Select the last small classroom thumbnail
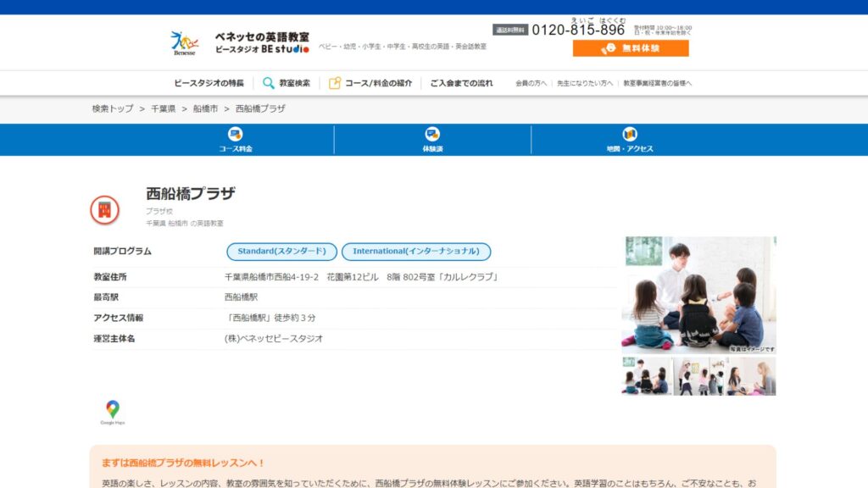Viewport: 868px width, 488px height. pyautogui.click(x=750, y=376)
